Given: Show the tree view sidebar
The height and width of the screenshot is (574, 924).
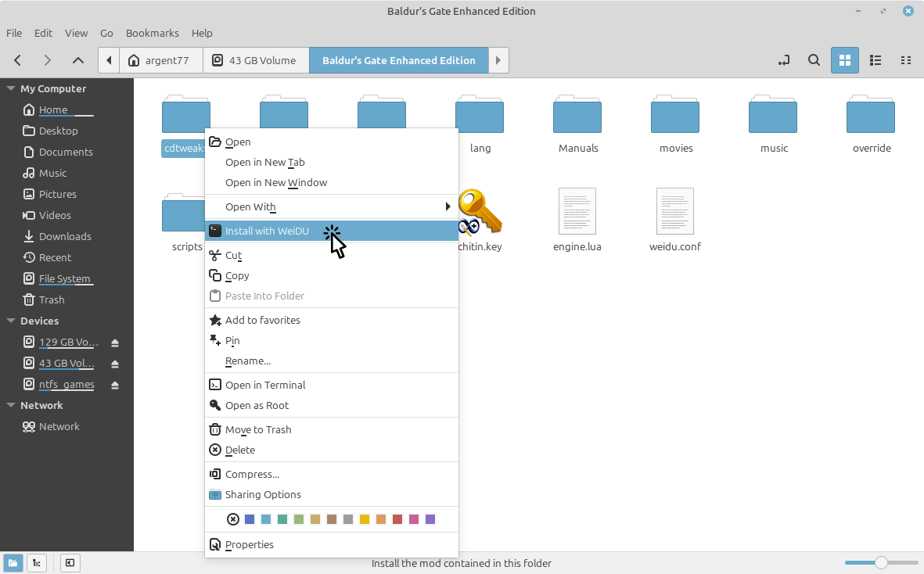Looking at the screenshot, I should [x=37, y=563].
